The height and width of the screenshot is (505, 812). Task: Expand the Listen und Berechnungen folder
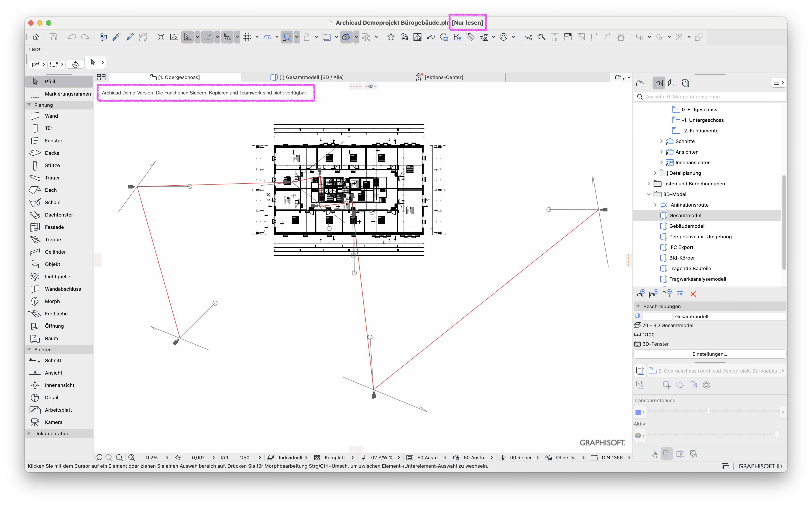coord(649,184)
